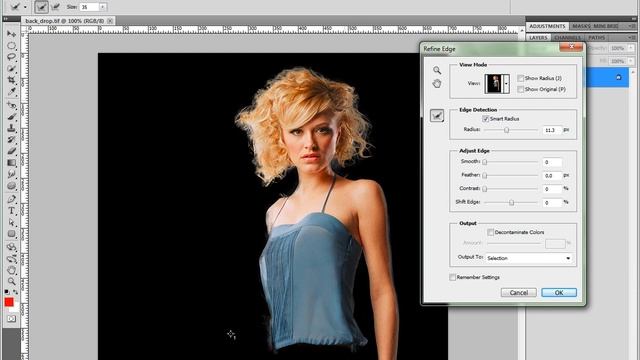Select the Type tool
The height and width of the screenshot is (360, 640).
point(11,211)
